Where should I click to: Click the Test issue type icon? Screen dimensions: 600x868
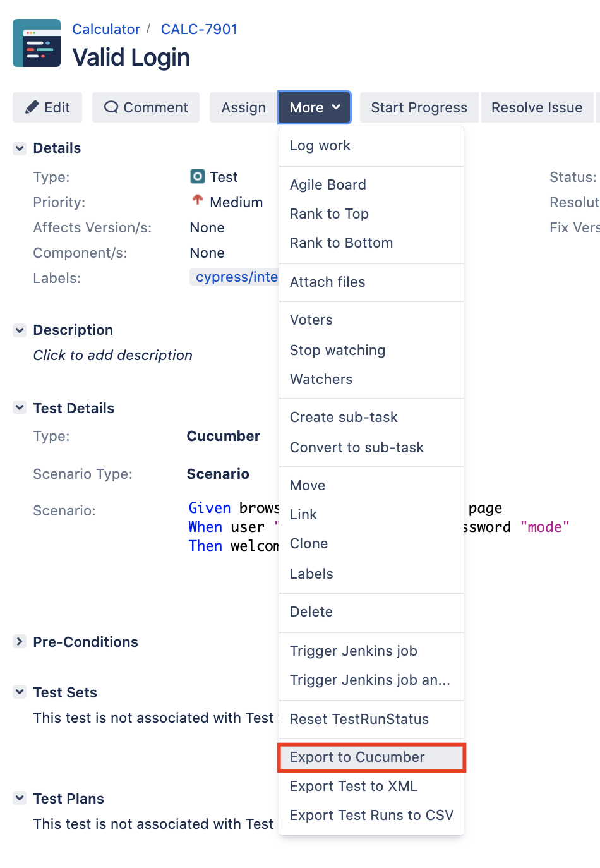click(198, 176)
